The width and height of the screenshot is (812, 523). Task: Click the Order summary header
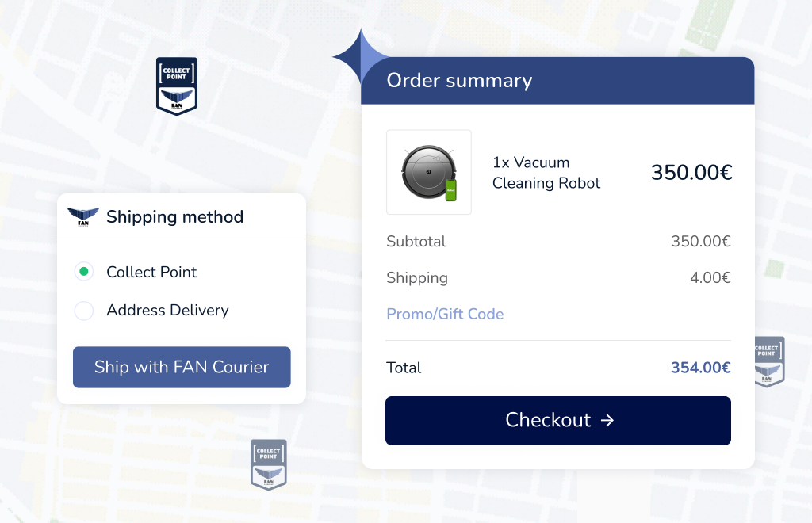(459, 80)
